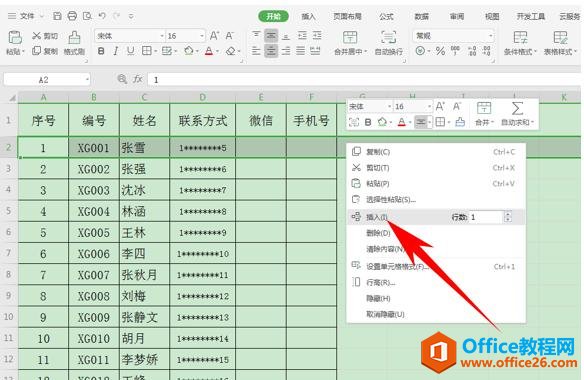Choose Hide (隐藏) in the context menu
Viewport: 584px width, 380px height.
pos(436,298)
